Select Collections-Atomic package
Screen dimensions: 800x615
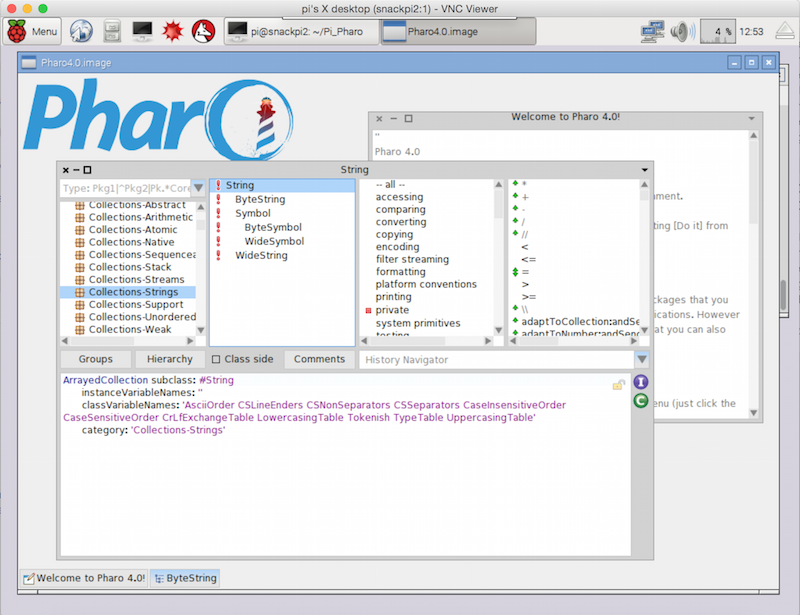pos(133,230)
